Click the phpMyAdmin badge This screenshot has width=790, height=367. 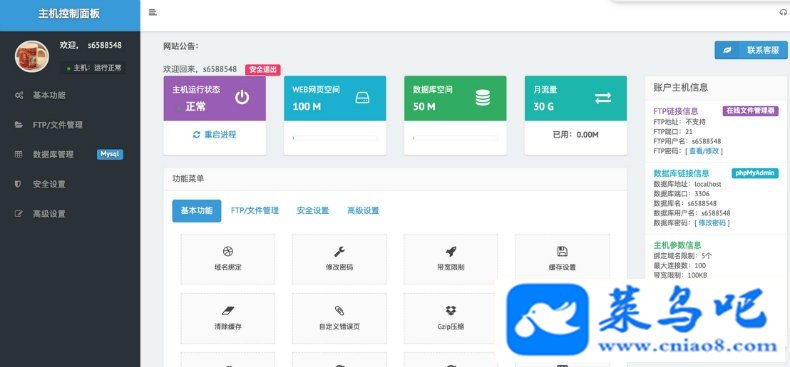coord(755,173)
